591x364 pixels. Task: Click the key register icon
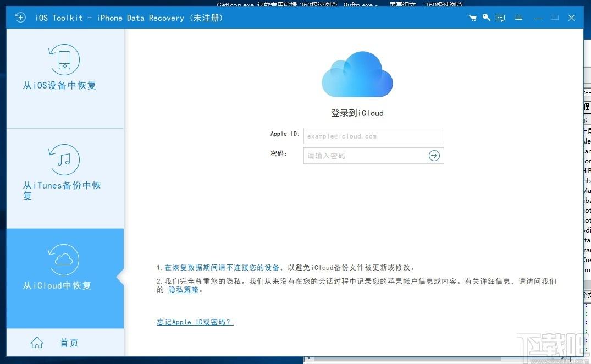point(486,18)
